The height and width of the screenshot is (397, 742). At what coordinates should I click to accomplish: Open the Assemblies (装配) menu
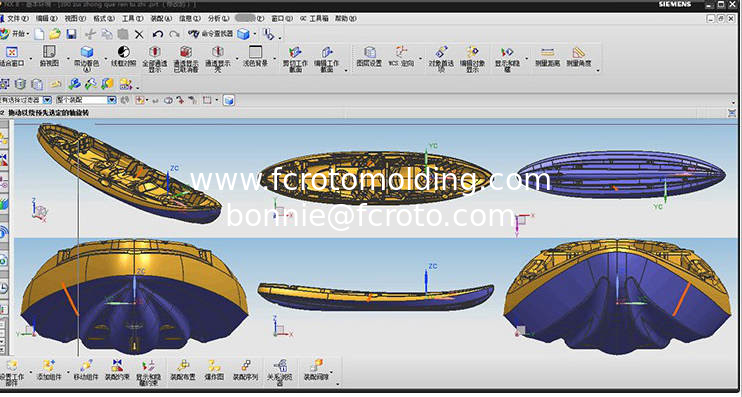tap(161, 18)
